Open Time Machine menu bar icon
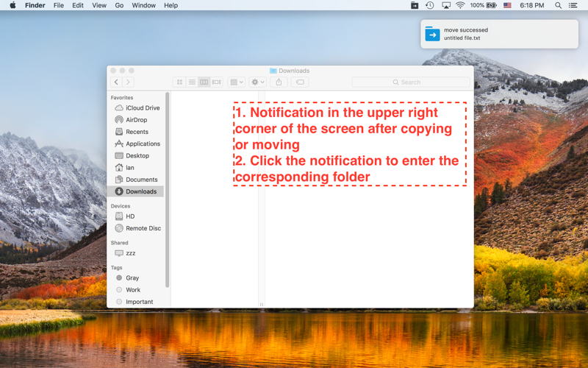Screen dimensions: 588x368 [430, 5]
